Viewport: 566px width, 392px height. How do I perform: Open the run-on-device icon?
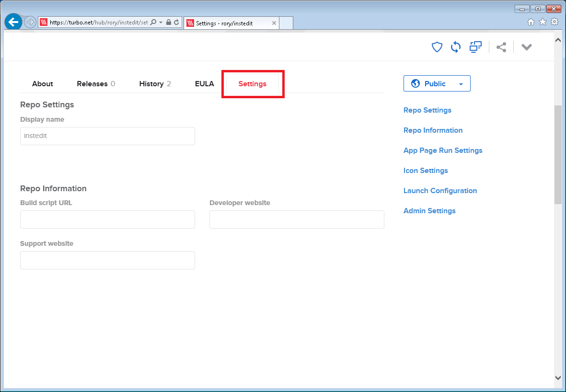(475, 47)
